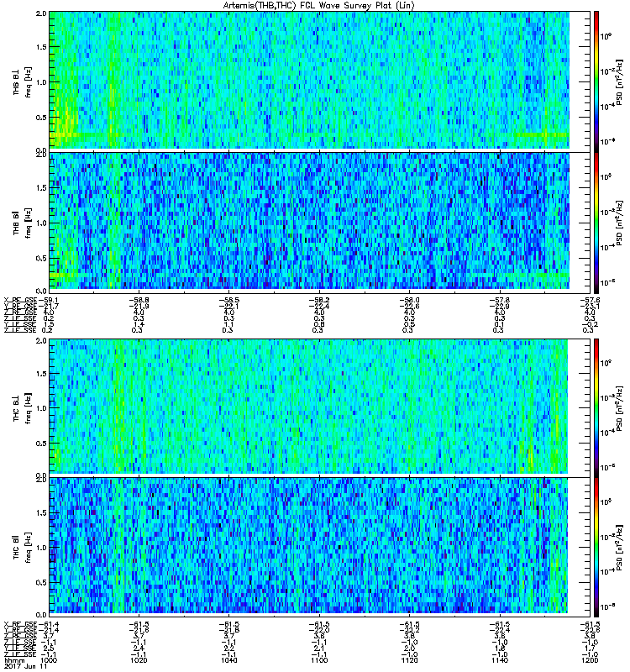Image resolution: width=630 pixels, height=672 pixels.
Task: Click the THC Y_LF_SSE value '2.4'
Action: click(139, 648)
